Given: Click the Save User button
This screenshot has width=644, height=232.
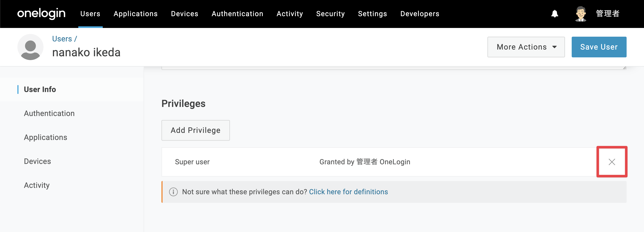Looking at the screenshot, I should click(599, 47).
